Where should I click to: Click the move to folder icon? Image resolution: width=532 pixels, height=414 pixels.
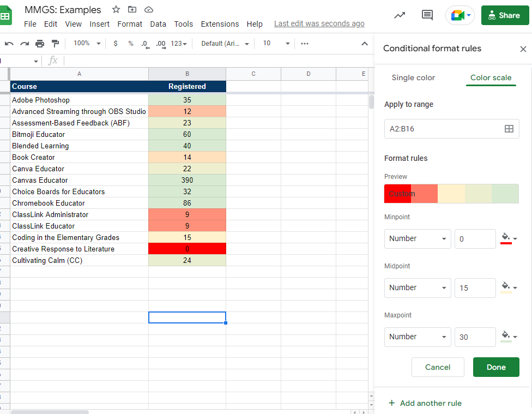click(x=132, y=9)
